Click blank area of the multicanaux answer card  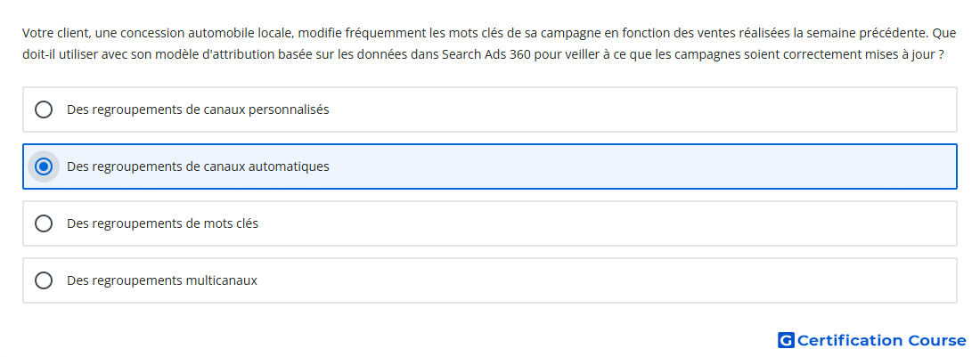point(625,280)
